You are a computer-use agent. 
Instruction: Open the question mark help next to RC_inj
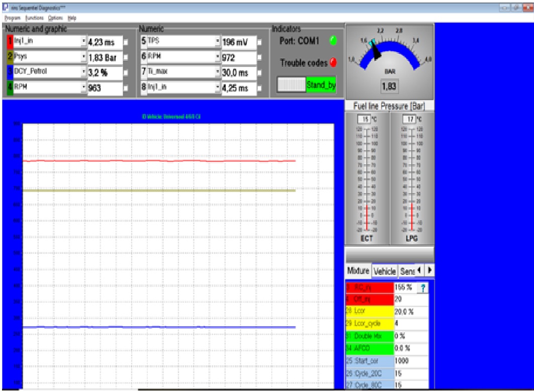(422, 288)
